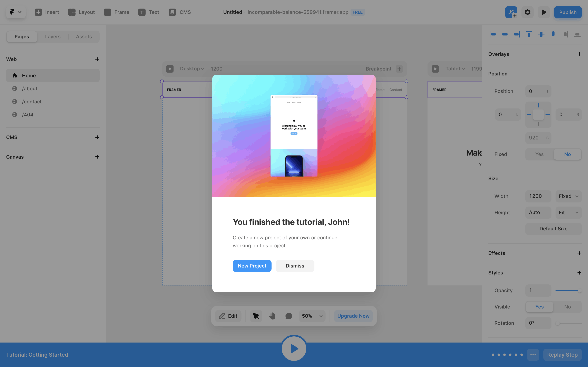Click the align left icon

point(493,34)
